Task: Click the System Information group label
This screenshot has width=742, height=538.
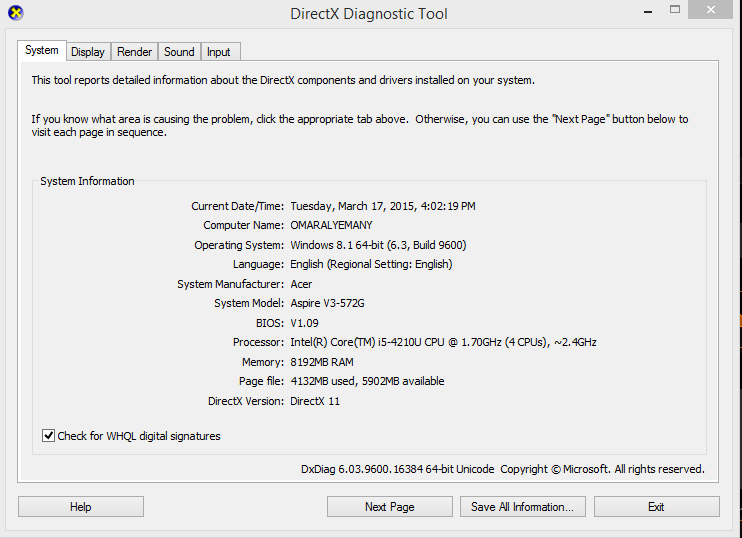Action: pos(88,181)
